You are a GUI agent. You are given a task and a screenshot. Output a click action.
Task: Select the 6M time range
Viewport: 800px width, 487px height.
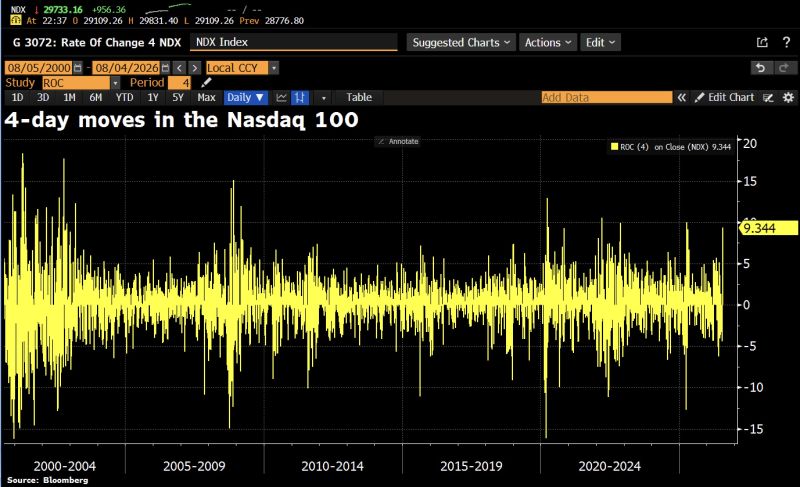coord(95,97)
